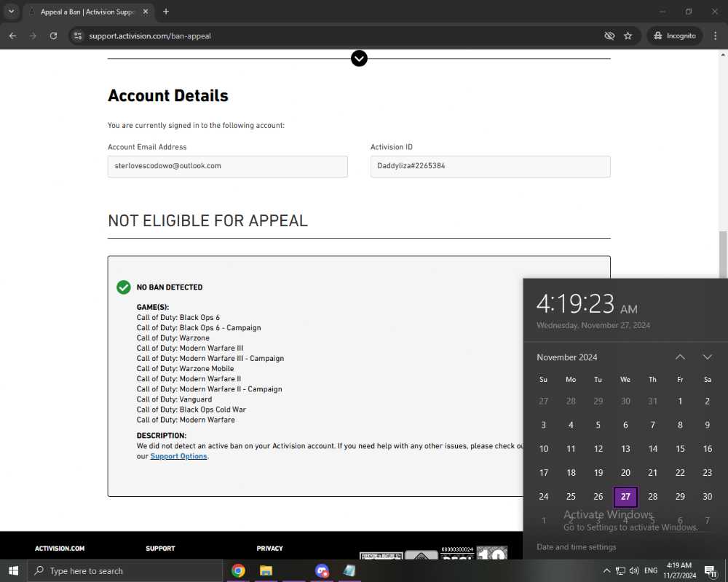Switch the ENG input language

pyautogui.click(x=651, y=570)
